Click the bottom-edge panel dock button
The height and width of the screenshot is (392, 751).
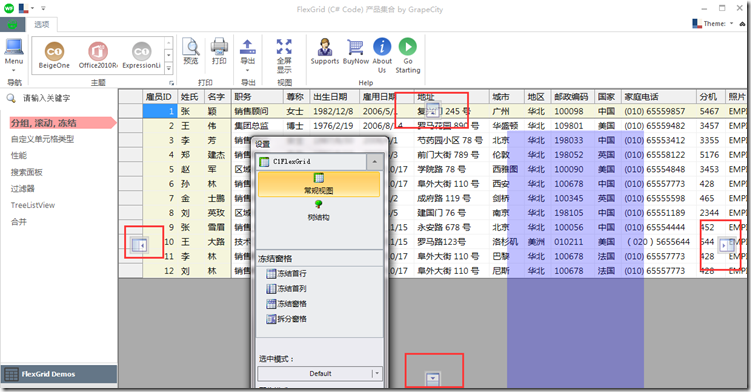pyautogui.click(x=432, y=379)
